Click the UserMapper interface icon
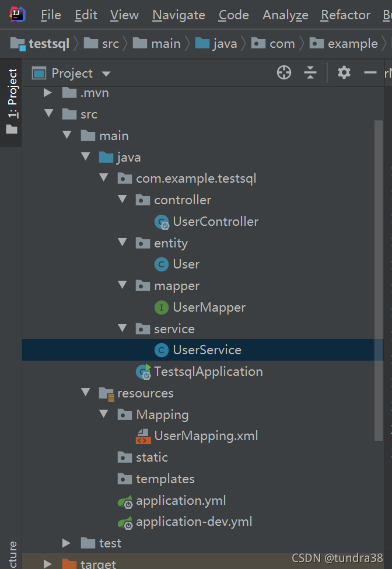 point(162,308)
